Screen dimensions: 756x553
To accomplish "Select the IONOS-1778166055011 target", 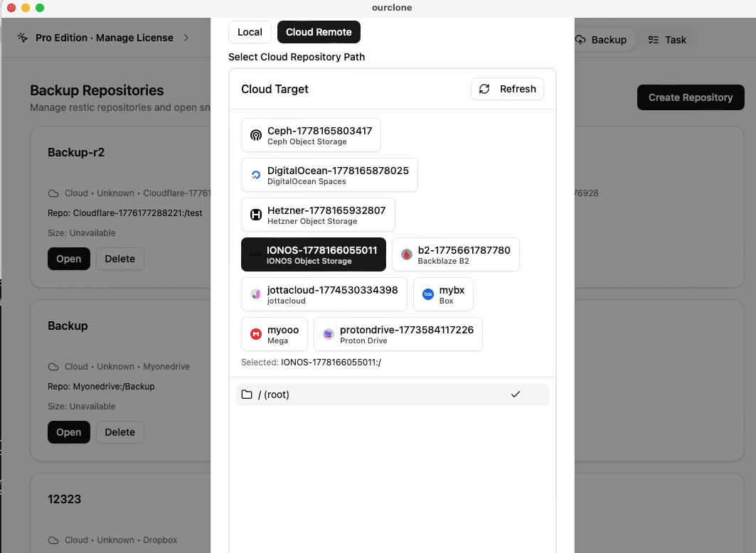I will pyautogui.click(x=314, y=254).
